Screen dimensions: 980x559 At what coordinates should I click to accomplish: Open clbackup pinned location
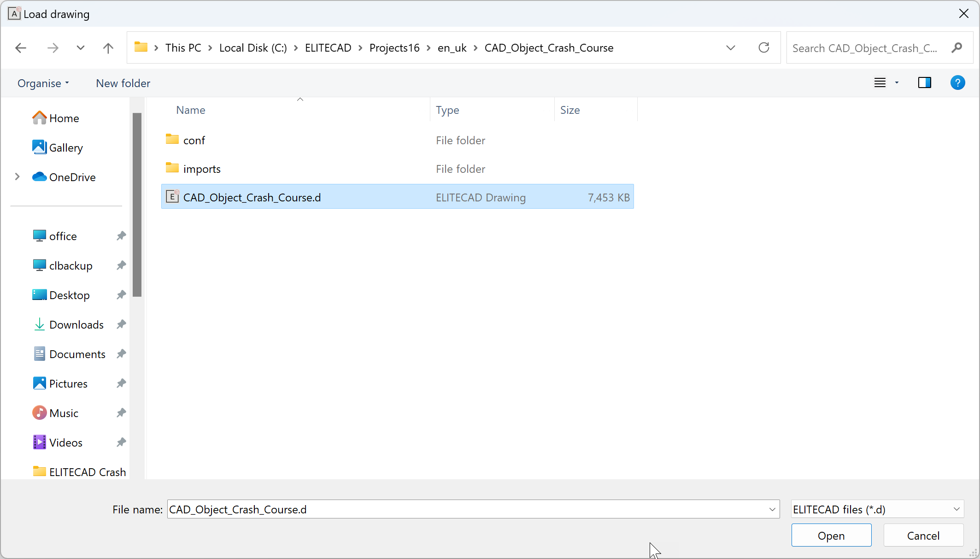[63, 266]
